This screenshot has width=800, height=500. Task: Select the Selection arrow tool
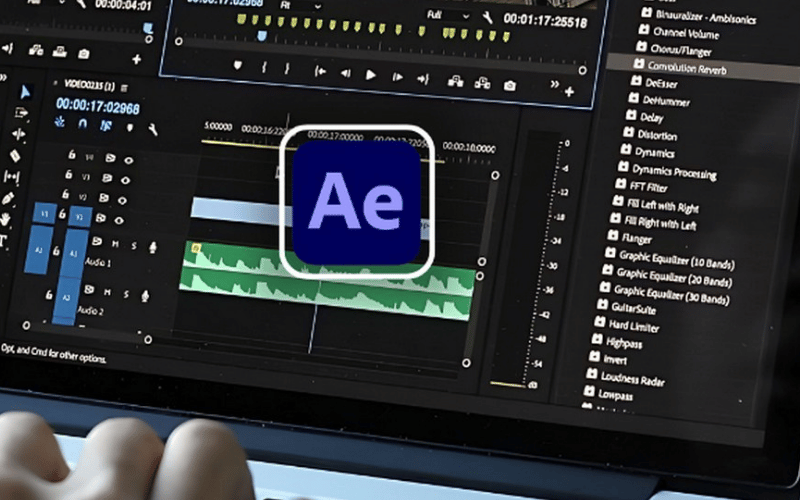point(25,92)
